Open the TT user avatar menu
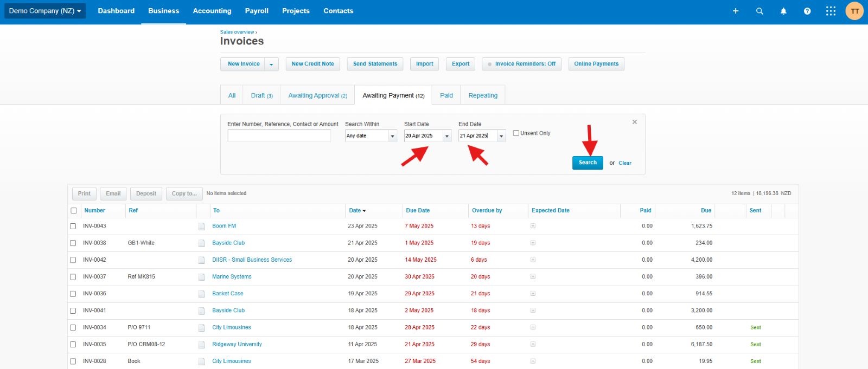The width and height of the screenshot is (868, 369). (854, 11)
